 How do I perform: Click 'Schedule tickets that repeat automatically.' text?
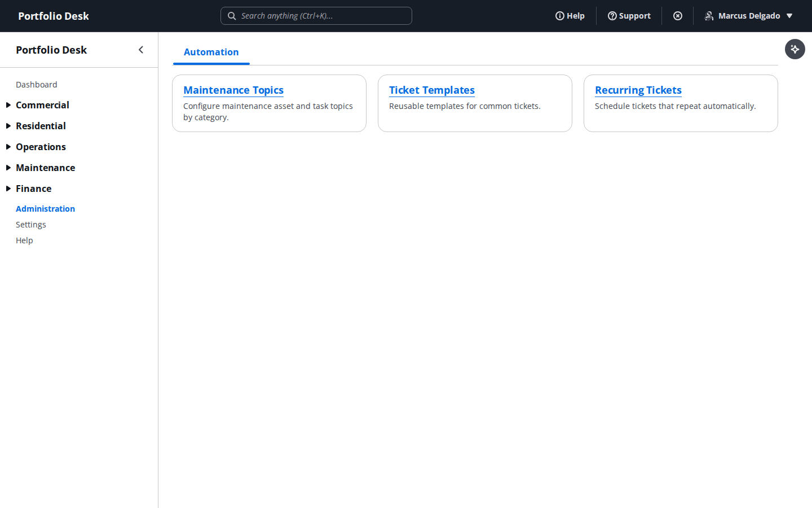(676, 106)
